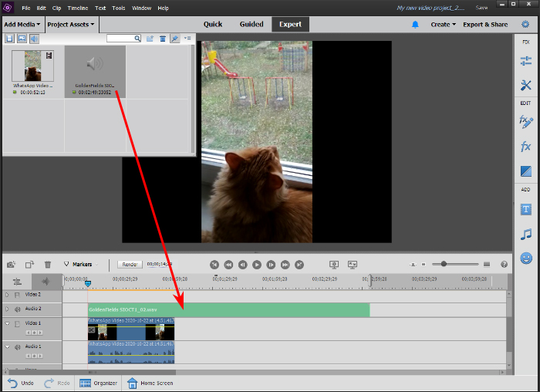Select the GoldenFields SIOCT1_02.wav clip
Screen dimensions: 540x392
229,309
